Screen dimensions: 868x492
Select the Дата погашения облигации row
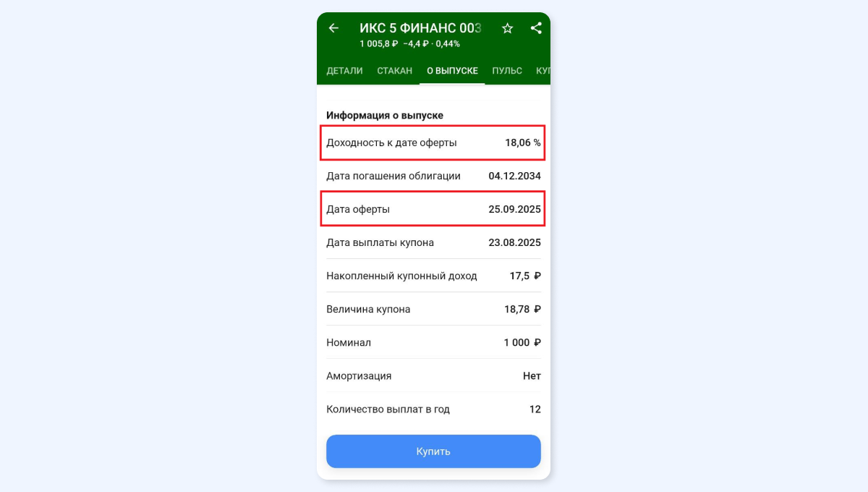[433, 176]
